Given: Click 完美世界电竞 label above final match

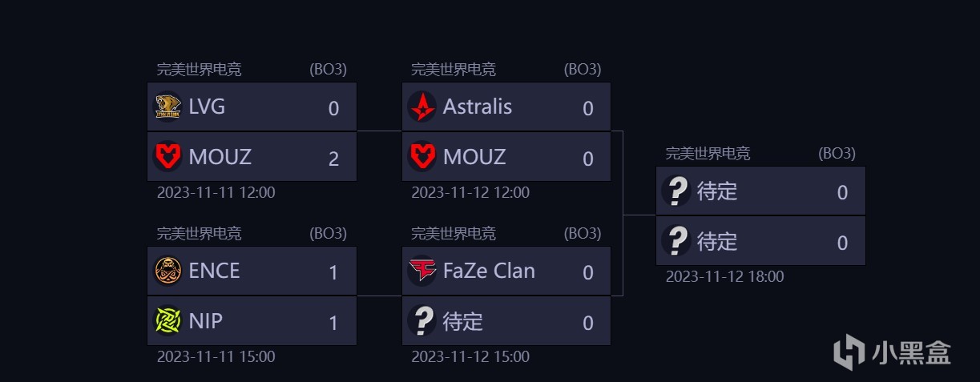Looking at the screenshot, I should click(708, 154).
